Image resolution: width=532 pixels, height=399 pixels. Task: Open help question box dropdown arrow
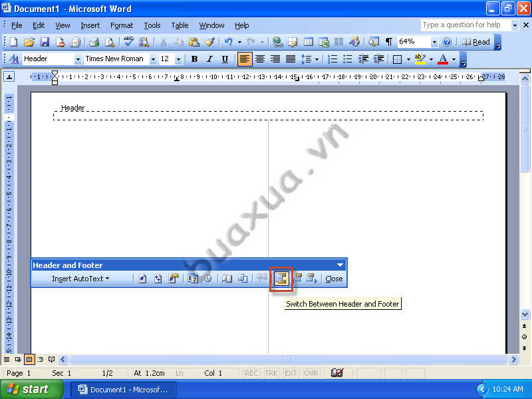(515, 25)
